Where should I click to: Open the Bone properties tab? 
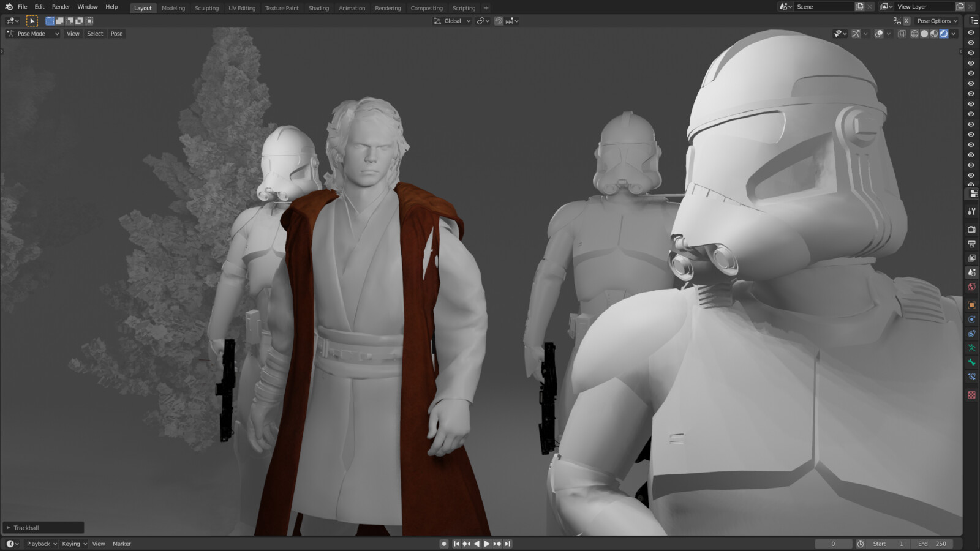point(971,362)
